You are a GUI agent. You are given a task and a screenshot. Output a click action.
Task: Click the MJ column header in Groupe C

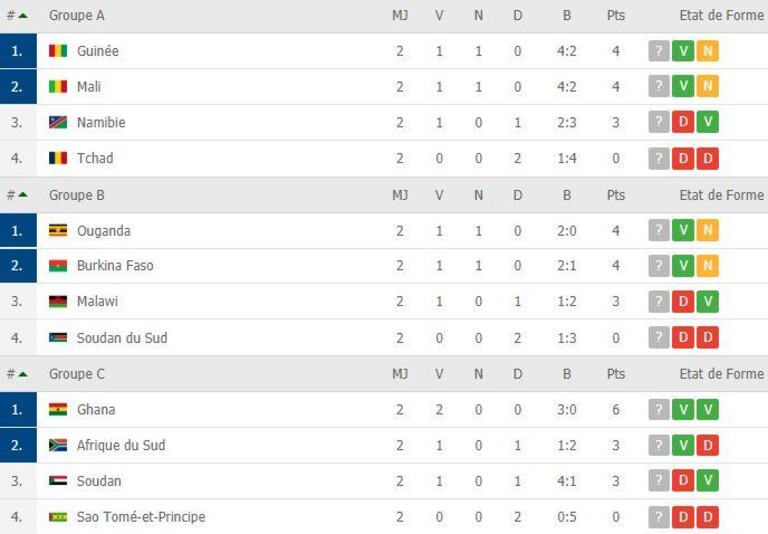tap(400, 374)
